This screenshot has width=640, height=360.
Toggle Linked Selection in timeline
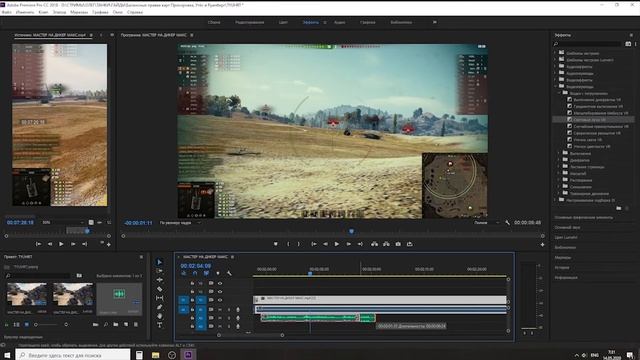click(x=207, y=273)
